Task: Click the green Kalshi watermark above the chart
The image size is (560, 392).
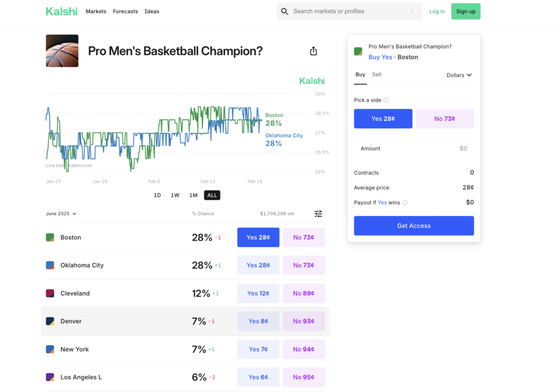Action: pos(312,81)
